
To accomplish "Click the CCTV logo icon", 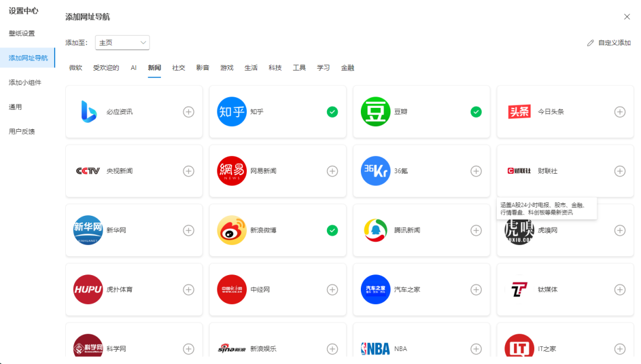I will [x=88, y=171].
